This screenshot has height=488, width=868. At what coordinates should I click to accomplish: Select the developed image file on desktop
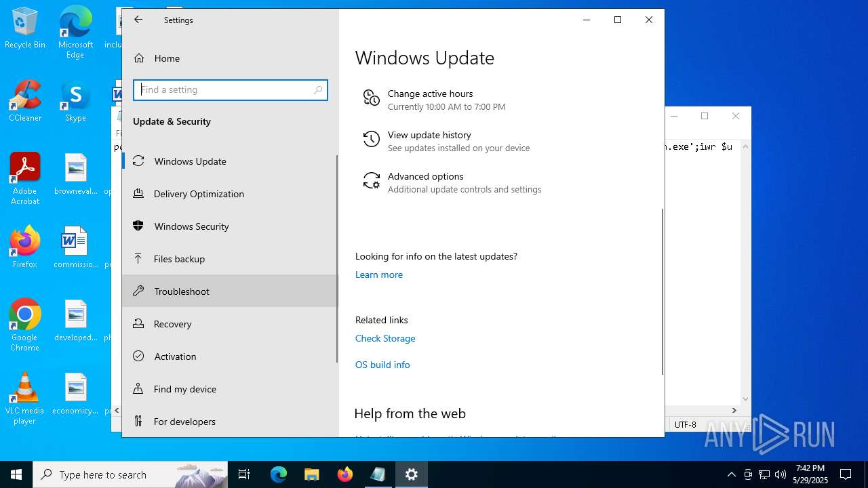[x=76, y=321]
